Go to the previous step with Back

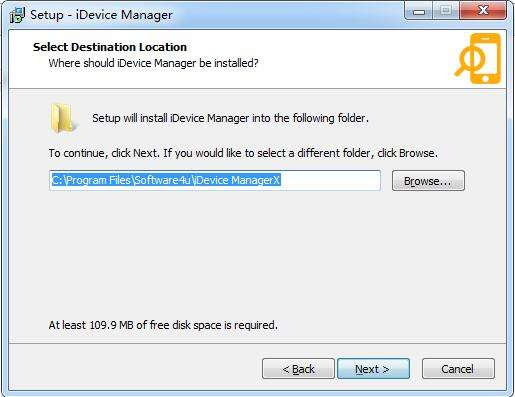click(298, 369)
